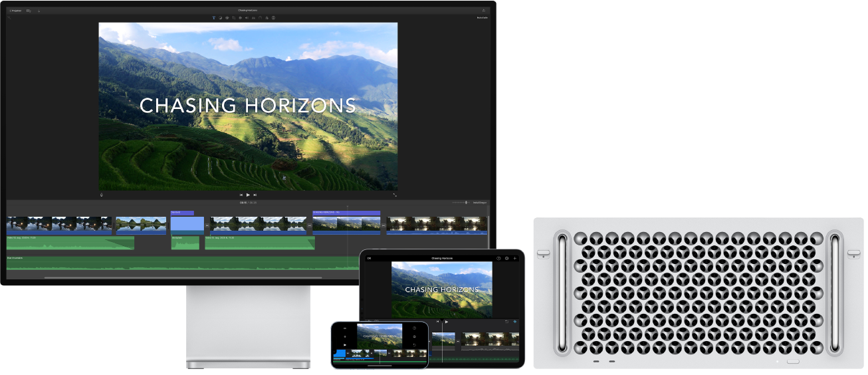Open the help question icon on iPad

pos(498,258)
